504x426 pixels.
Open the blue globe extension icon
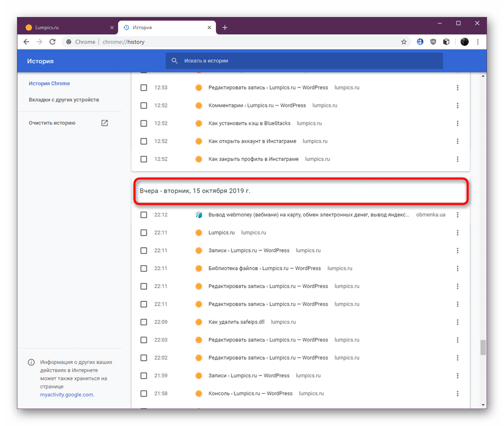pos(420,42)
